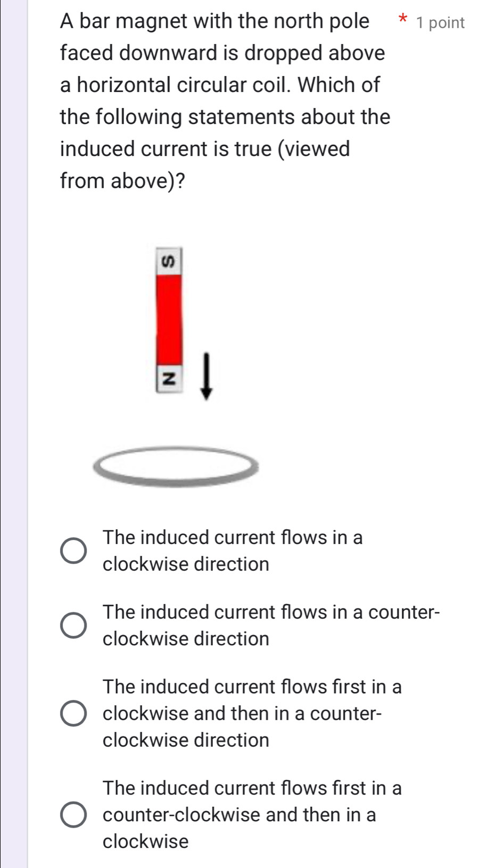Click the 'from above)?' question text line
The image size is (479, 868).
(x=123, y=181)
